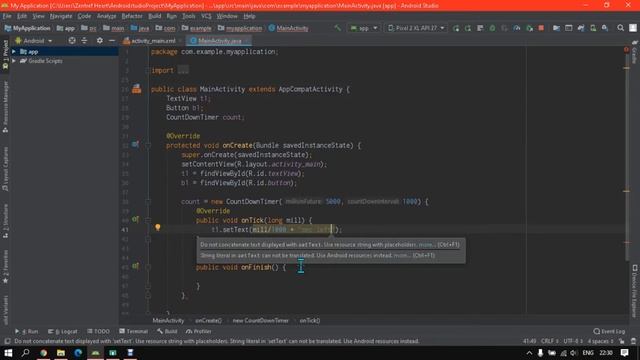The width and height of the screenshot is (640, 360).
Task: Click the Apply Code Changes toolbar icon
Action: point(480,28)
